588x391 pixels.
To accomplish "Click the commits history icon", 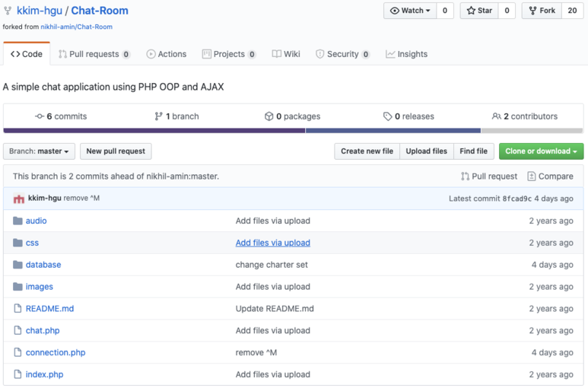I will coord(40,116).
